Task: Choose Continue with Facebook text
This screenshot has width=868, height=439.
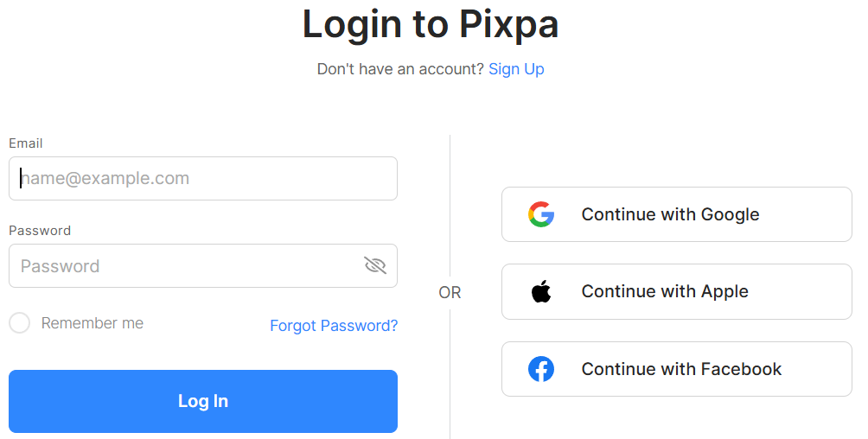Action: [681, 369]
